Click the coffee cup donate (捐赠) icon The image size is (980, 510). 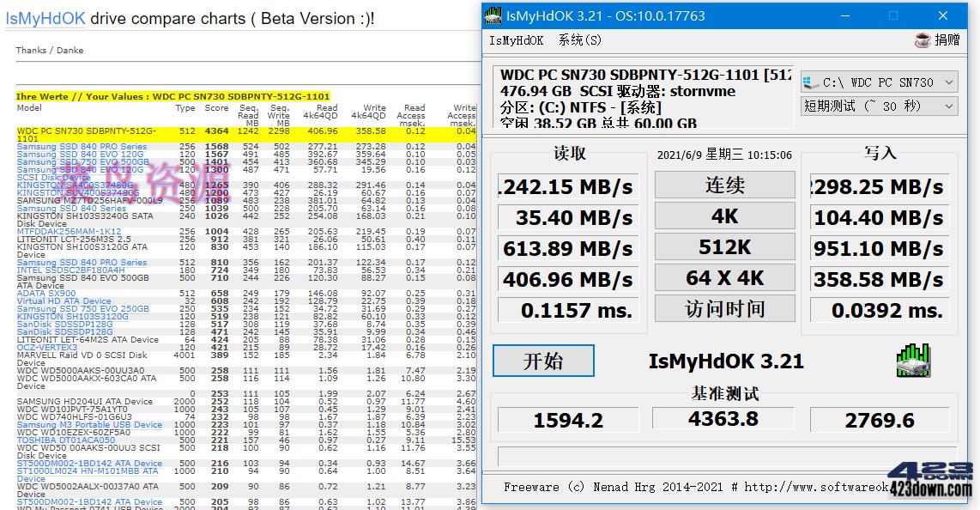click(x=921, y=39)
